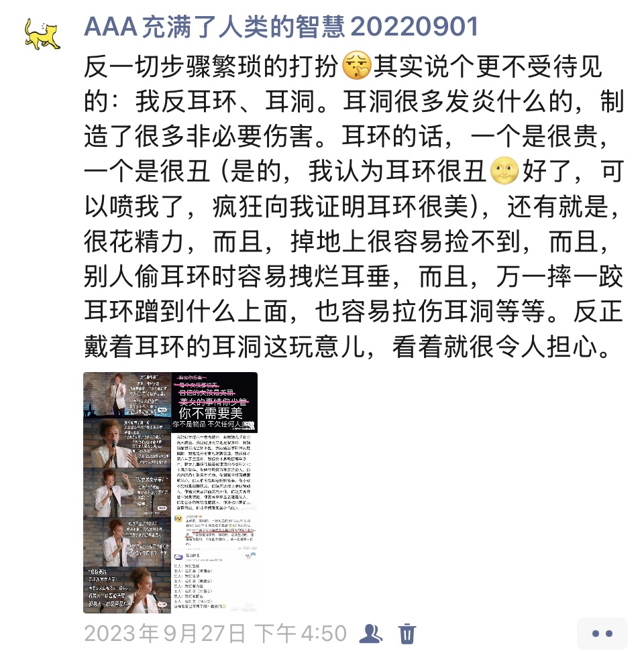Click the text 我反耳环、耳洞
Image resolution: width=644 pixels, height=651 pixels.
tap(224, 101)
